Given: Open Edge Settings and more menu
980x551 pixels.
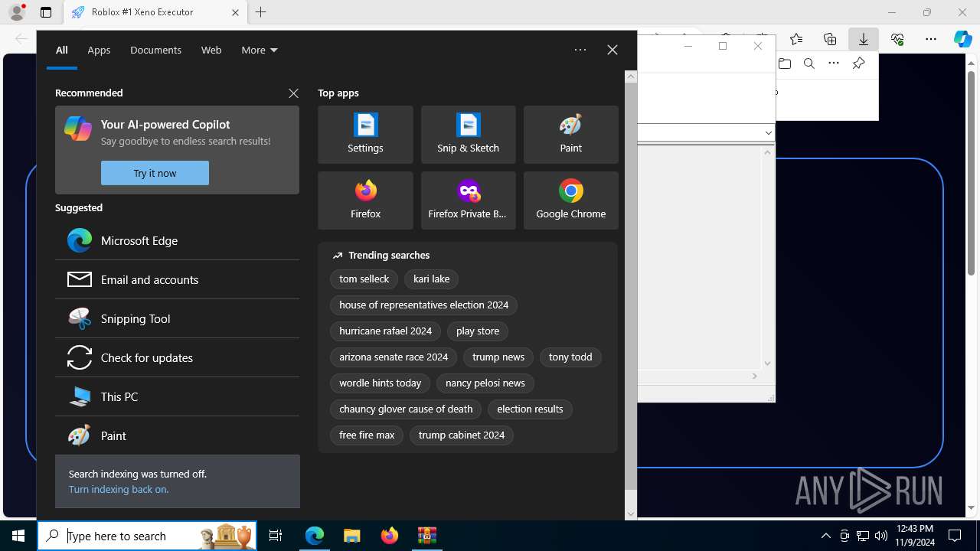Looking at the screenshot, I should pos(931,39).
